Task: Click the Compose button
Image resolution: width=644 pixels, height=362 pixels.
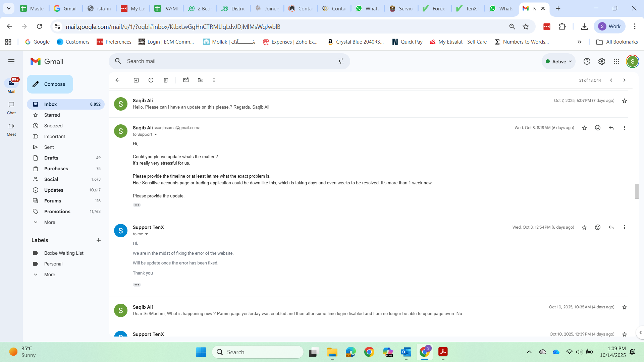Action: 50,84
